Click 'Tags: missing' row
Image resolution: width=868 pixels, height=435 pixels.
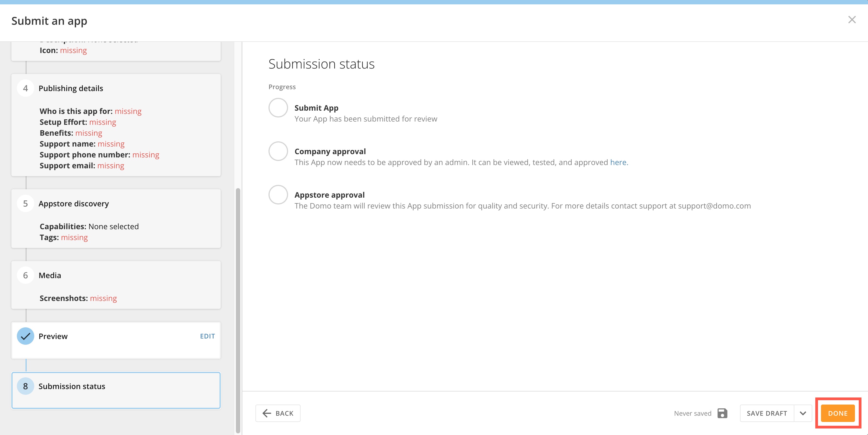(64, 237)
